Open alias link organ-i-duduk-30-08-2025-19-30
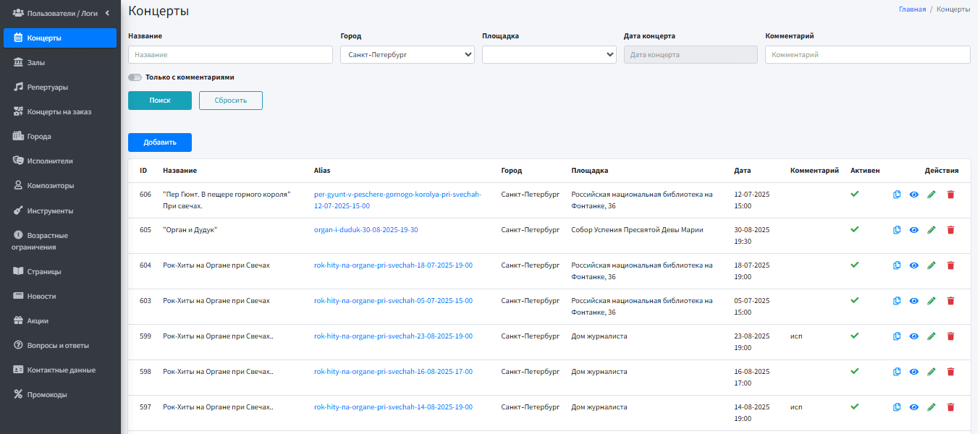This screenshot has height=434, width=980. 366,229
